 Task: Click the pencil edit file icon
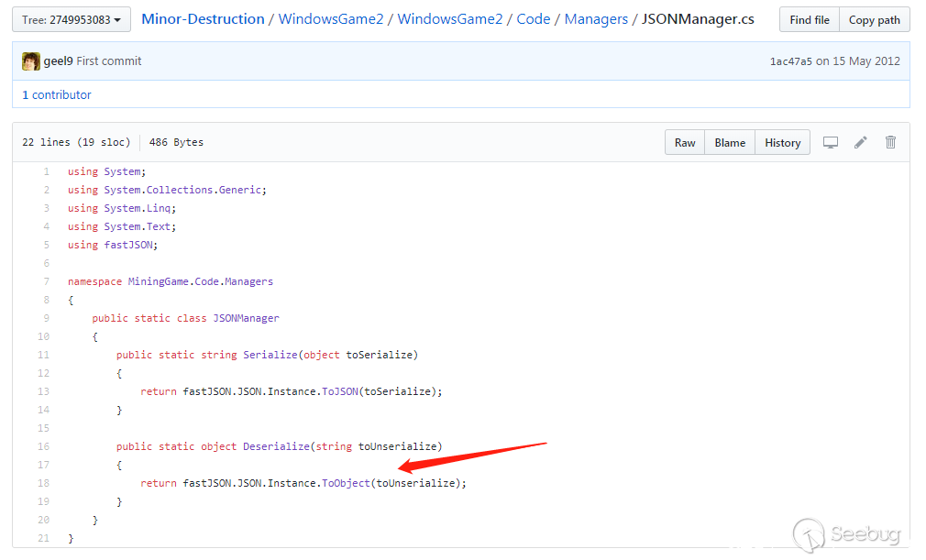click(860, 142)
